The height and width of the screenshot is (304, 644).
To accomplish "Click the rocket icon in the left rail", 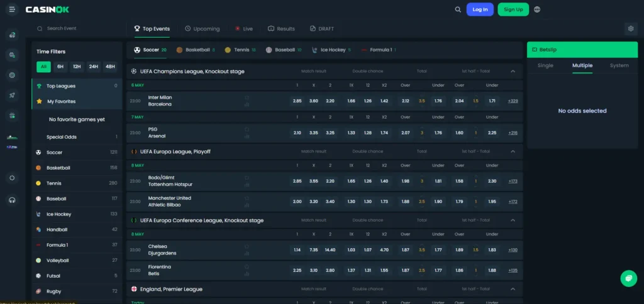I will click(12, 95).
